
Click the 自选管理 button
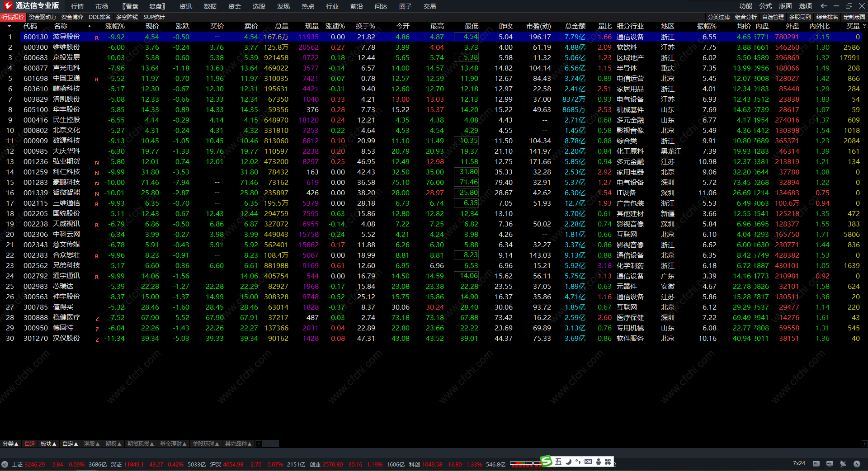773,17
